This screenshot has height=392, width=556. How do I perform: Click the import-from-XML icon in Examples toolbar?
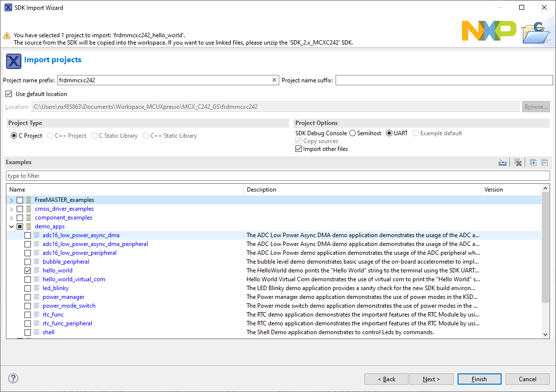click(503, 163)
